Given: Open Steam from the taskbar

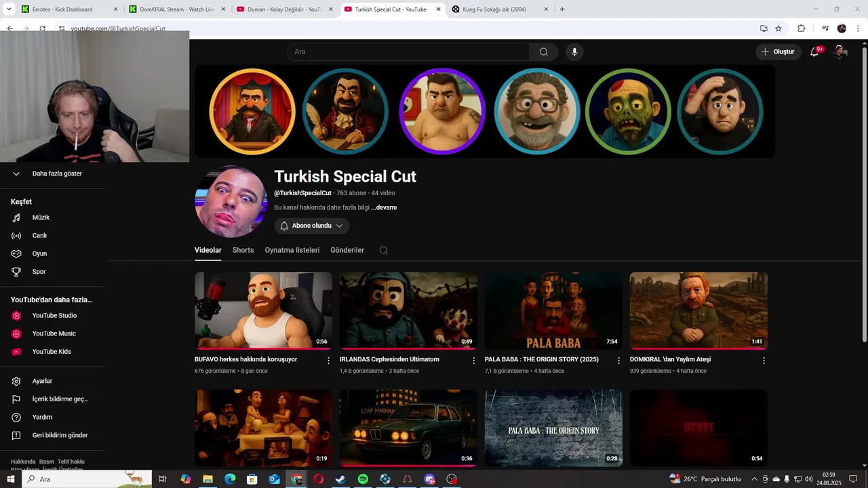Looking at the screenshot, I should tap(340, 479).
